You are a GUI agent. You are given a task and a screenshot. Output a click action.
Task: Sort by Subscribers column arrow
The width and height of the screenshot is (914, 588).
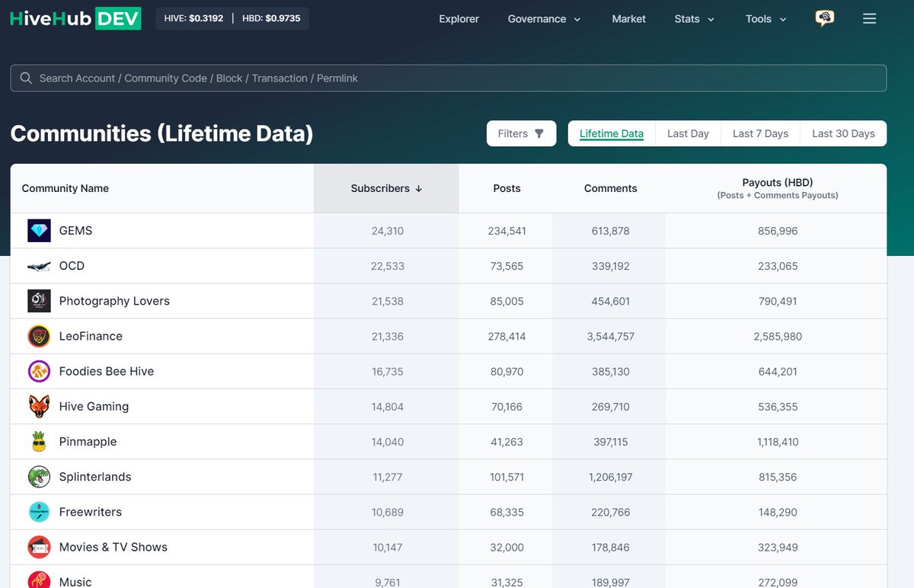[x=419, y=189]
